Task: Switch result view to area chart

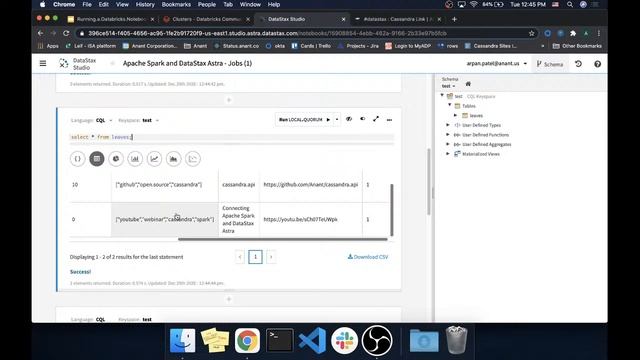Action: [x=173, y=159]
